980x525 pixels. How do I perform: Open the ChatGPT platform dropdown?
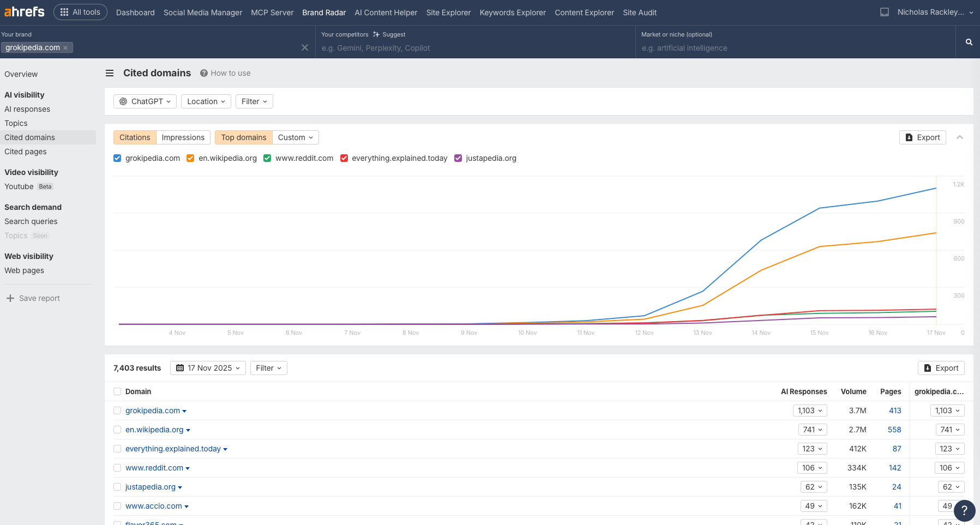(145, 101)
